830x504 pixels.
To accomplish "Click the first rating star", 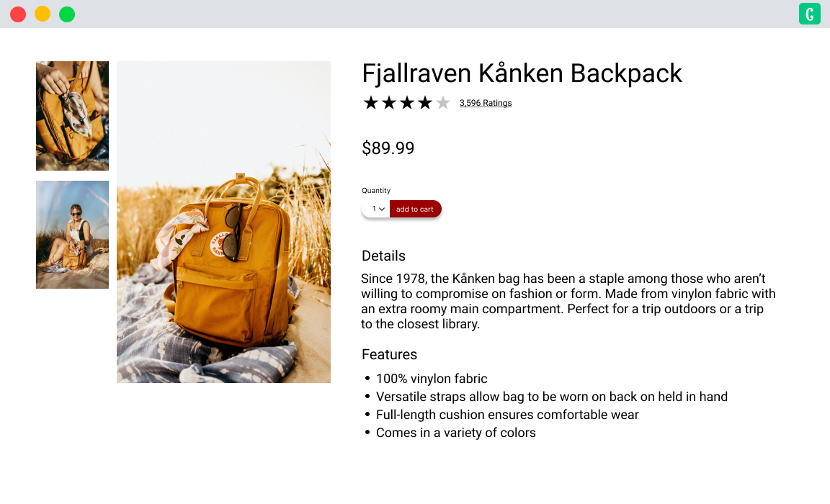I will click(371, 102).
